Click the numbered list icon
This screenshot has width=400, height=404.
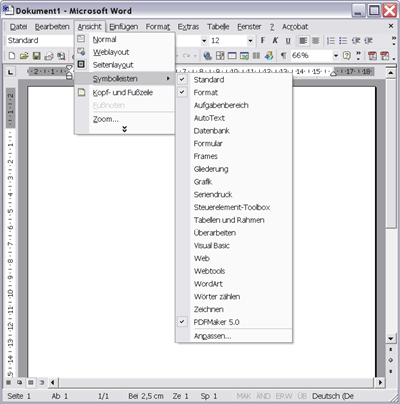[331, 41]
